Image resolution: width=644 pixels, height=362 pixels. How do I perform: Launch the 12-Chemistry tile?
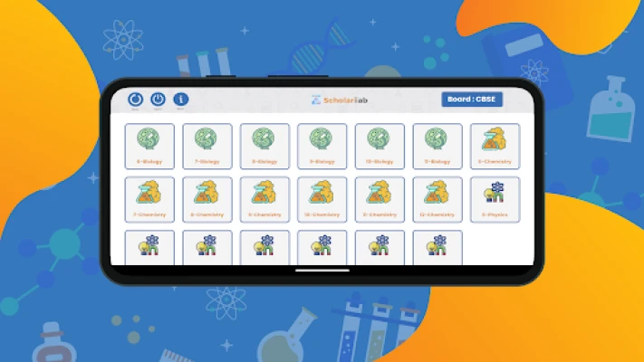(437, 199)
